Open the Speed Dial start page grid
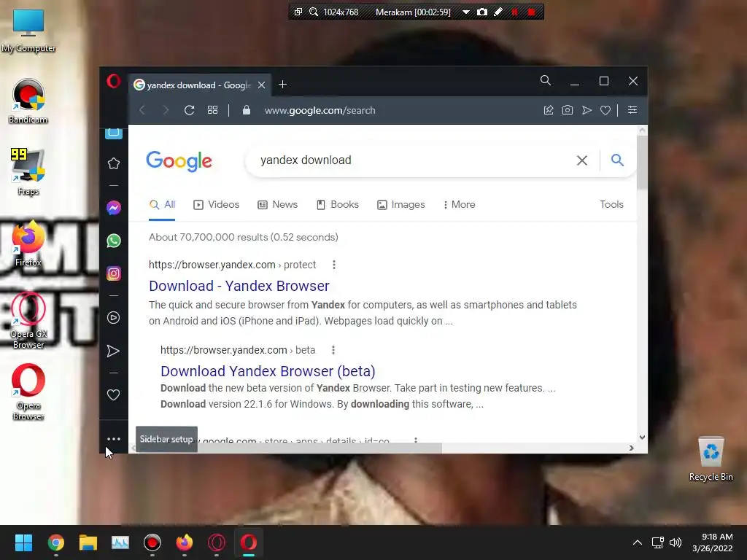747x560 pixels. (x=212, y=110)
